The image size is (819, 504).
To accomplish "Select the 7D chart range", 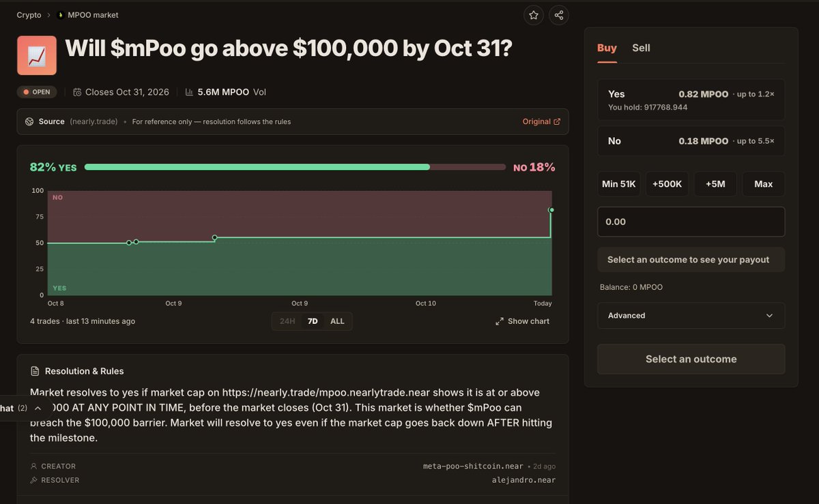I will pyautogui.click(x=313, y=321).
